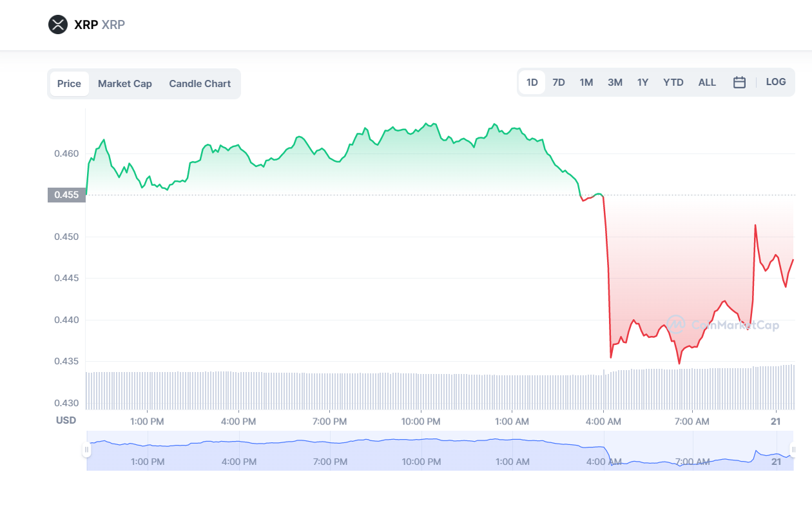Click the XRP logo icon
812x521 pixels.
click(58, 25)
